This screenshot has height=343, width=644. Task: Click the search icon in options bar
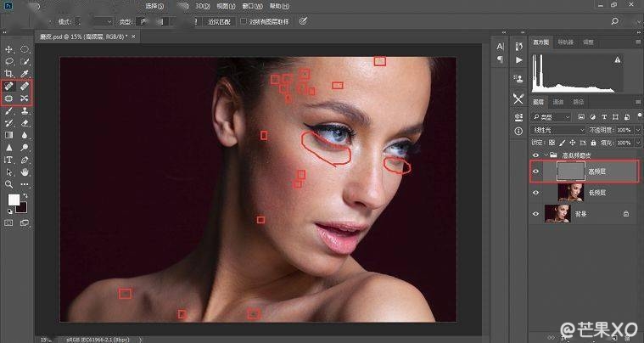(614, 21)
